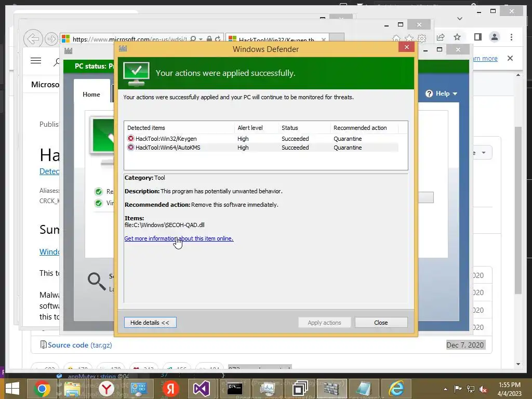Click the Internet Explorer address bar URL
Image resolution: width=532 pixels, height=399 pixels.
click(x=129, y=39)
